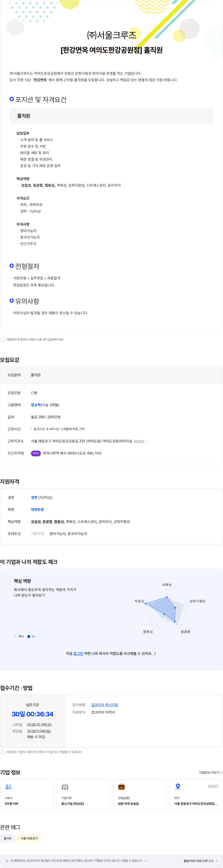Click the 홀직원 position header bar
Viewport: 223px width, 868px height.
[x=111, y=116]
